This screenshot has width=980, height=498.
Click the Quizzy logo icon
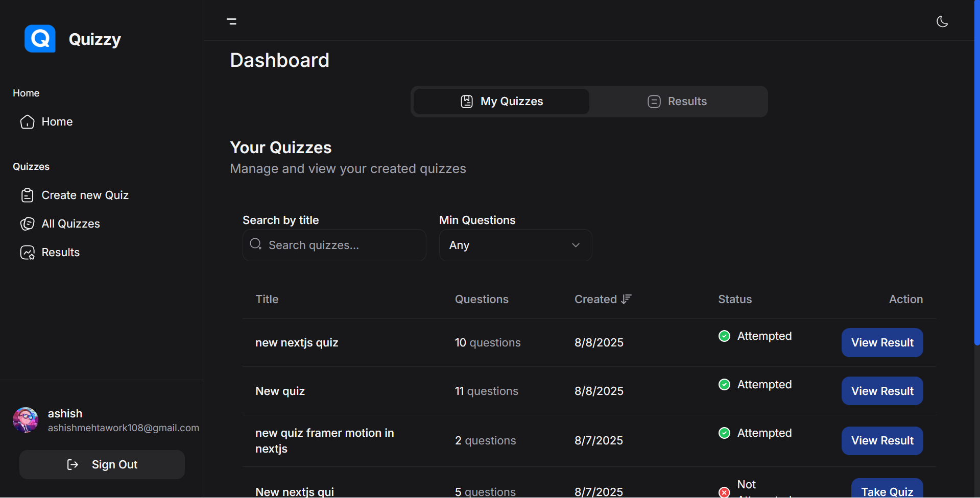pos(40,39)
